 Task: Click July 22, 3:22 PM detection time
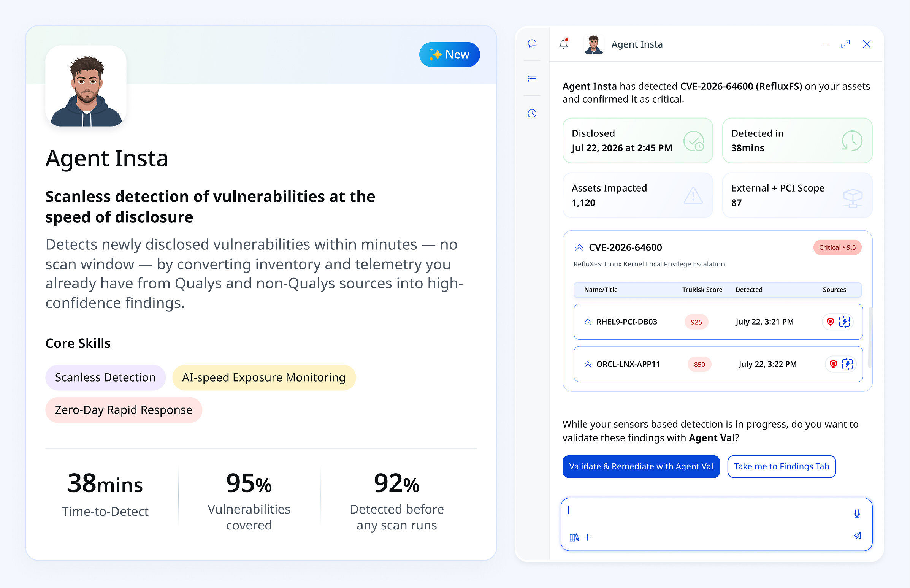[x=767, y=364]
